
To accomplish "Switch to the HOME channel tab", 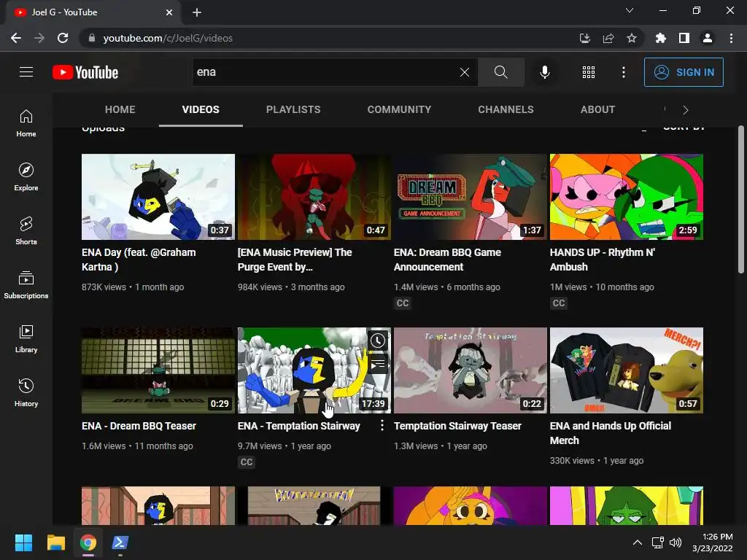I will [120, 109].
